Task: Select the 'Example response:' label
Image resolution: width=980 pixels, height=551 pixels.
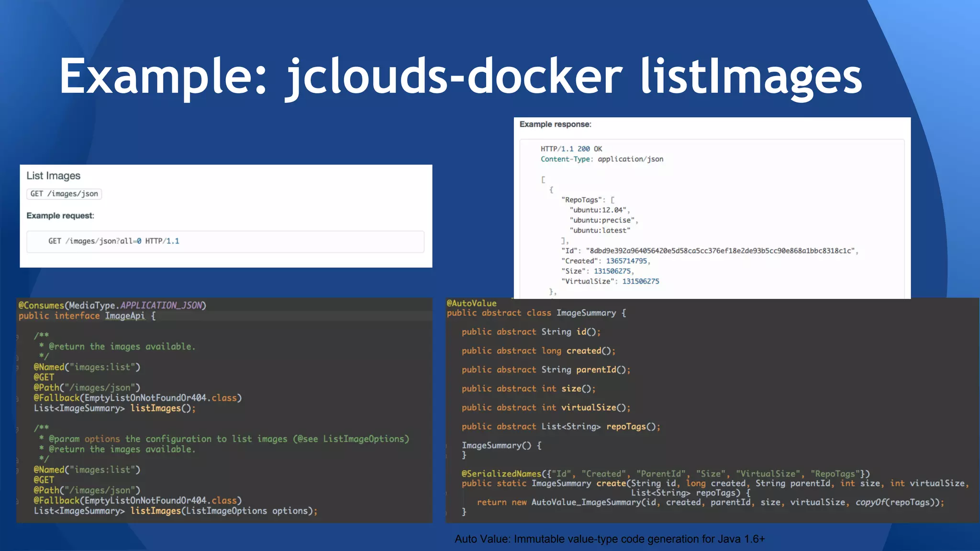Action: point(556,124)
